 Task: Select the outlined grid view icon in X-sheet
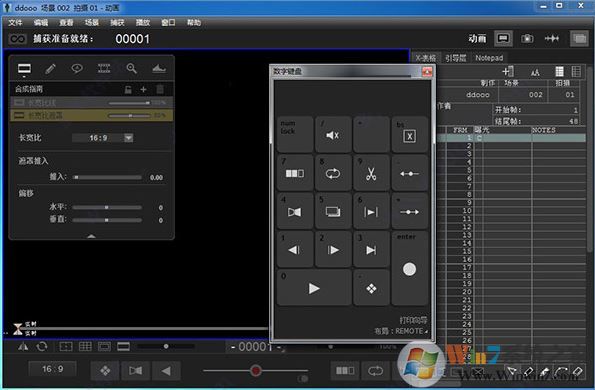[576, 71]
